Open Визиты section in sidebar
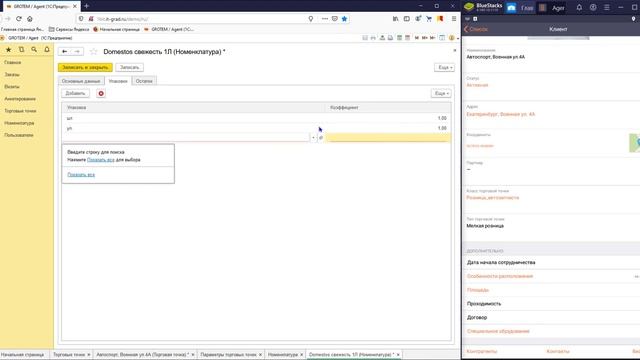Image resolution: width=640 pixels, height=360 pixels. coord(12,87)
